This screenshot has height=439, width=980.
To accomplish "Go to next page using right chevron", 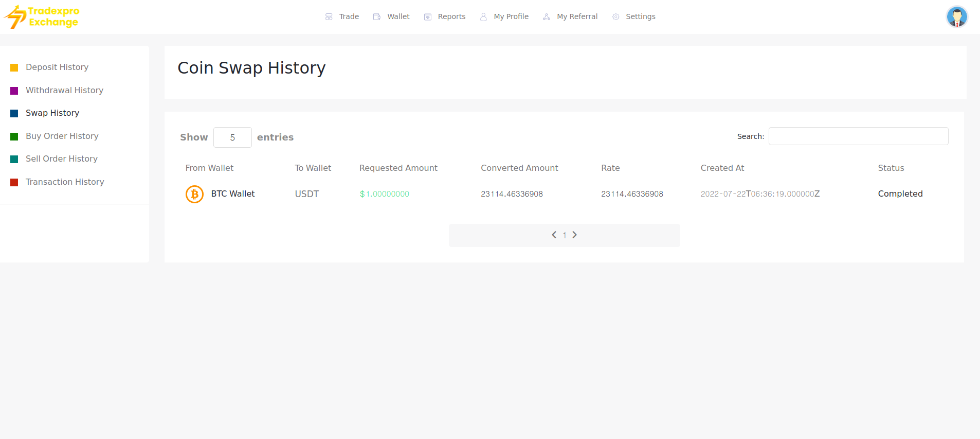I will tap(575, 235).
